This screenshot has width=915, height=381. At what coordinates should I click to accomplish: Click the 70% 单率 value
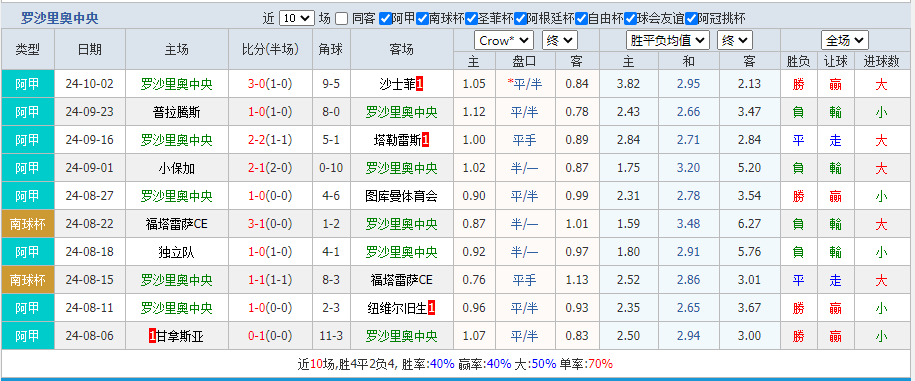[600, 364]
